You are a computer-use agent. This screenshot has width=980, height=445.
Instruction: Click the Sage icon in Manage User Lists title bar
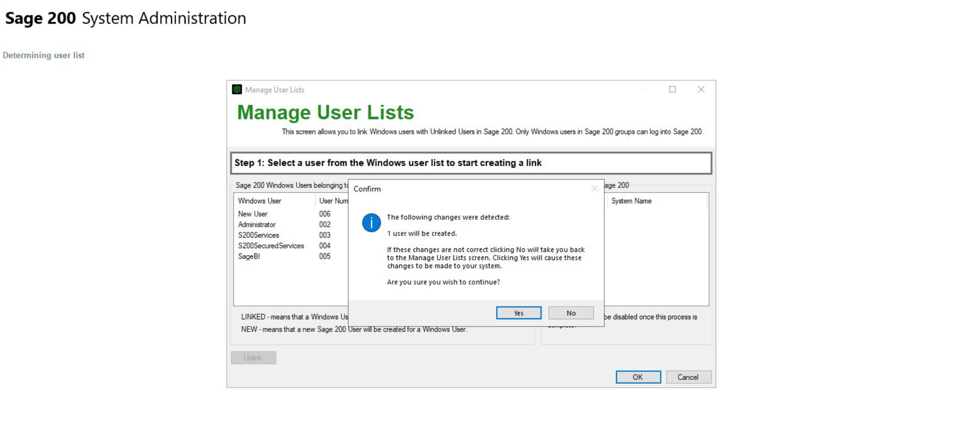(237, 89)
